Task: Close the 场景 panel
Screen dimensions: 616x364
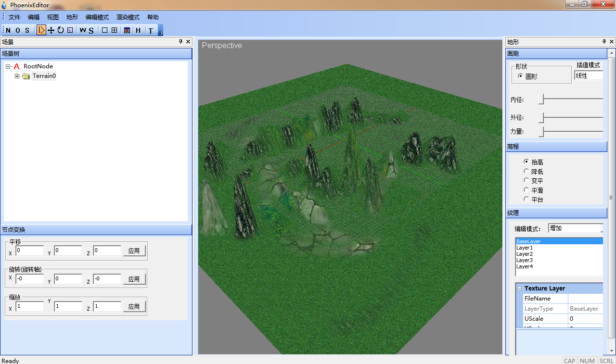Action: coord(188,42)
